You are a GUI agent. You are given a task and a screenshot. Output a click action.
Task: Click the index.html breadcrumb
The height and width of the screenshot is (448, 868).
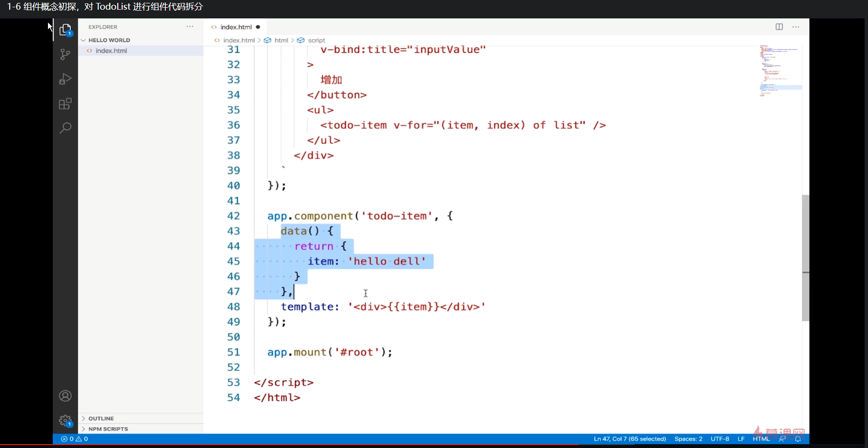[x=239, y=40]
